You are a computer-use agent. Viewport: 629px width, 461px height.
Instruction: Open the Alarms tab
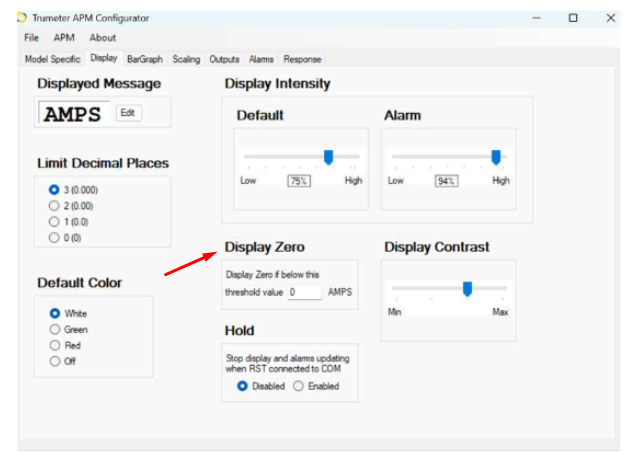(261, 59)
